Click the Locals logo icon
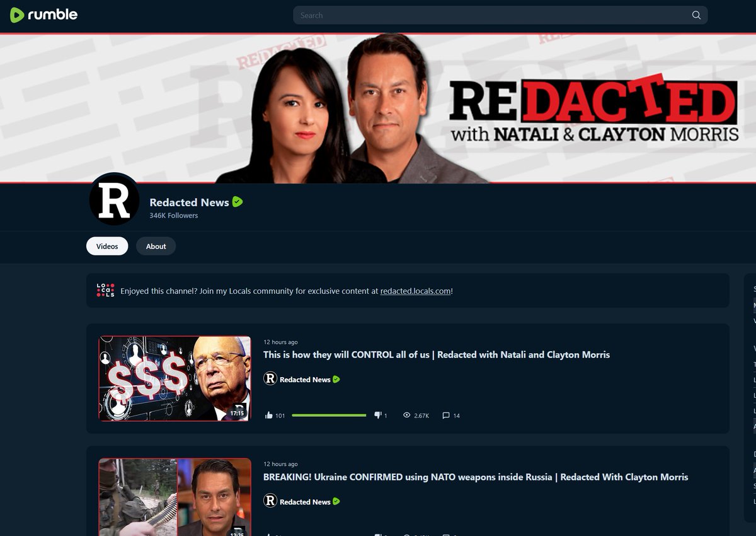 coord(106,291)
